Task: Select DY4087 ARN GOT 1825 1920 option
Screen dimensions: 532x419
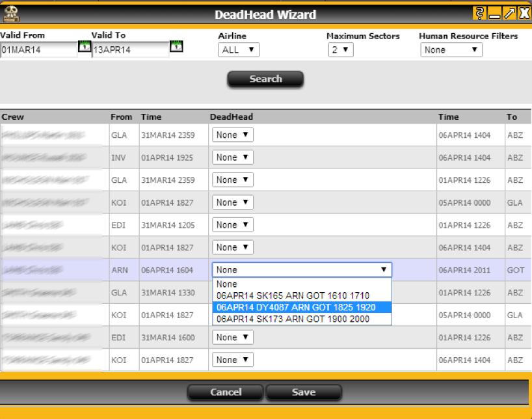Action: click(x=302, y=307)
